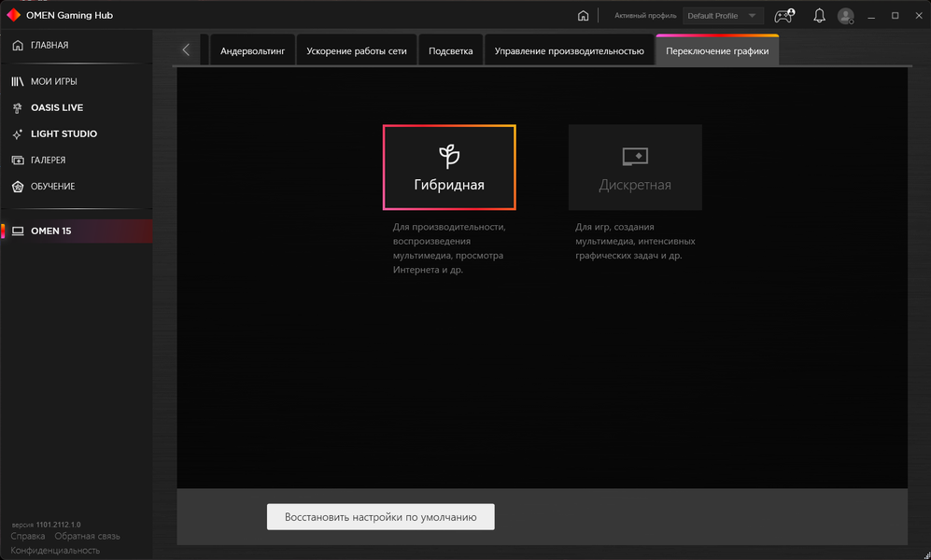Open the home icon in title bar

point(583,16)
